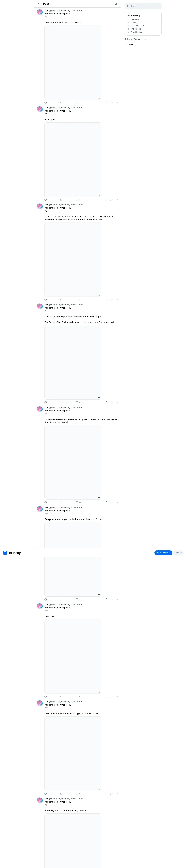Click into the Search field
The image size is (186, 868).
pyautogui.click(x=143, y=6)
